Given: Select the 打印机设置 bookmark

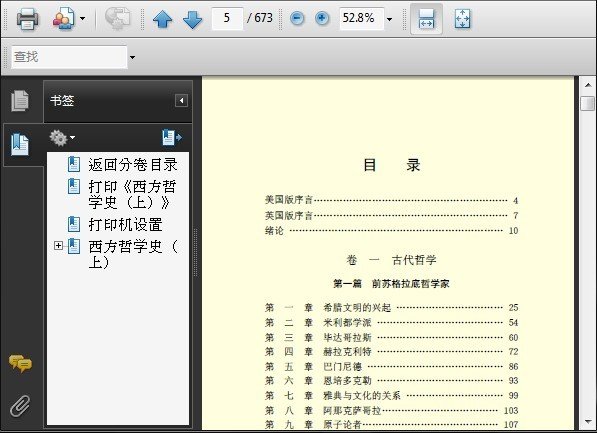Looking at the screenshot, I should tap(126, 225).
